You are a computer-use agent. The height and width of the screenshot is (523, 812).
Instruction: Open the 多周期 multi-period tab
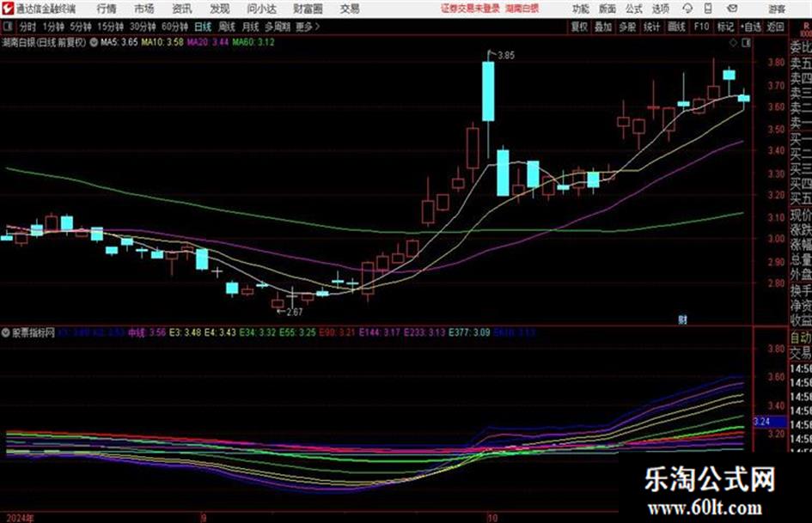[278, 27]
